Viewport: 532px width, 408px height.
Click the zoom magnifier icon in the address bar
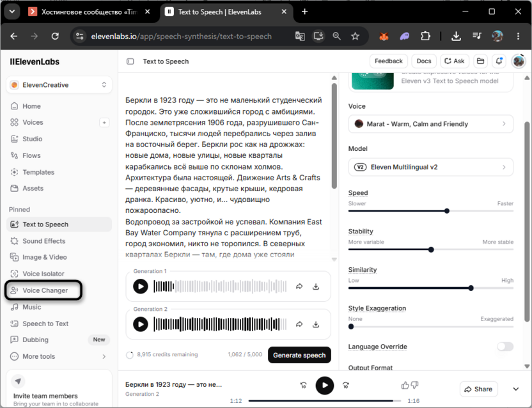[336, 36]
